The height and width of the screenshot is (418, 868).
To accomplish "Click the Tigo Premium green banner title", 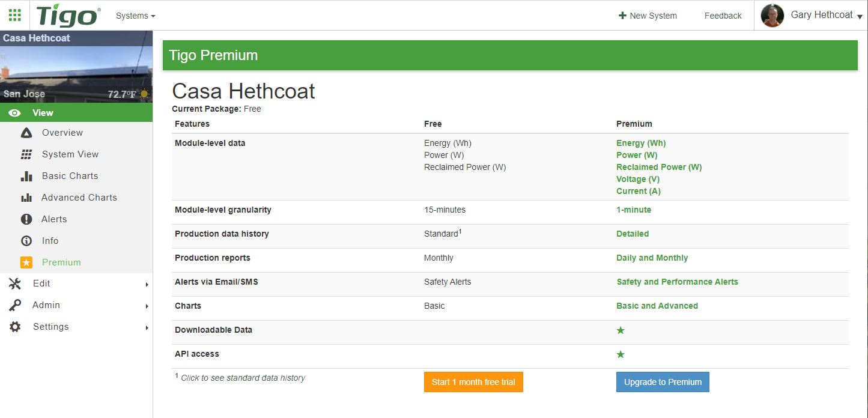I will coord(213,55).
